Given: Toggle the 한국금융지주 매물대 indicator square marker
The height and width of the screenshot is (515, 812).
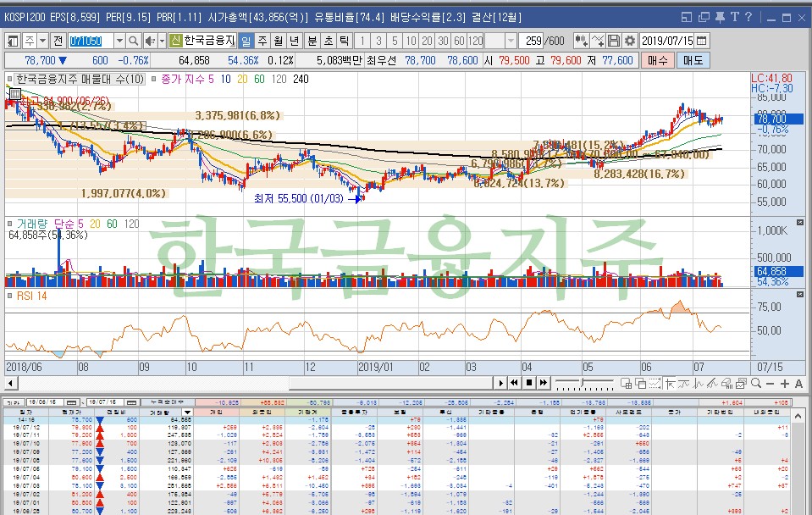Looking at the screenshot, I should pyautogui.click(x=9, y=80).
